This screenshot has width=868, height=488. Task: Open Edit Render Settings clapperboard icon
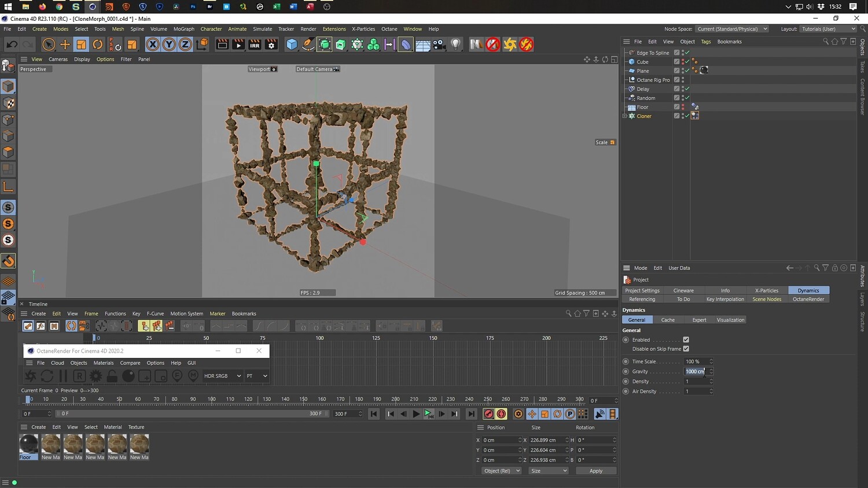coord(271,45)
